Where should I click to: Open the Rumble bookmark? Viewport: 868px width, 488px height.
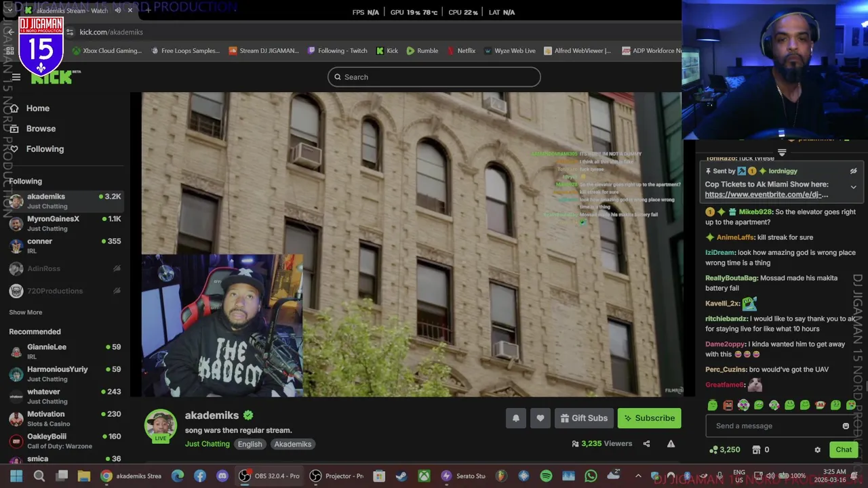[x=422, y=51]
